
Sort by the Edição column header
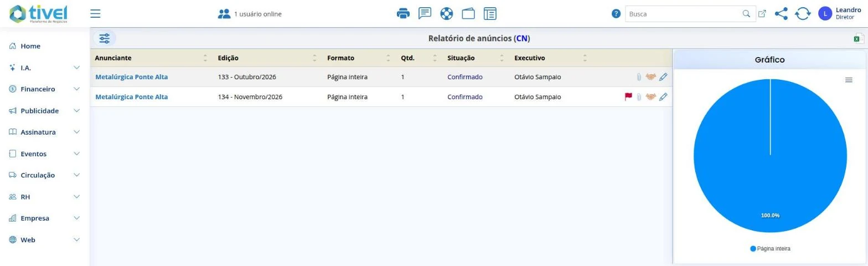(x=267, y=58)
